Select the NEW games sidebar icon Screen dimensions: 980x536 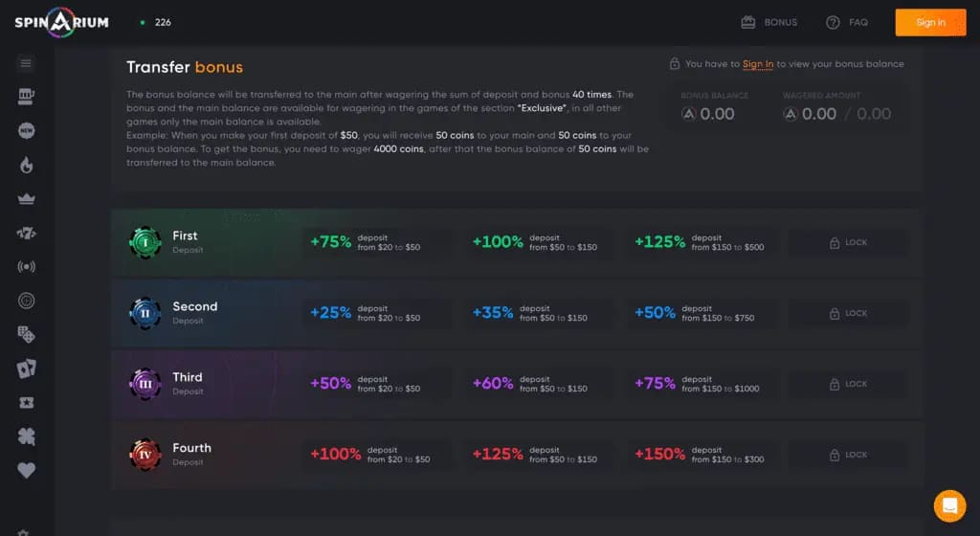(26, 130)
